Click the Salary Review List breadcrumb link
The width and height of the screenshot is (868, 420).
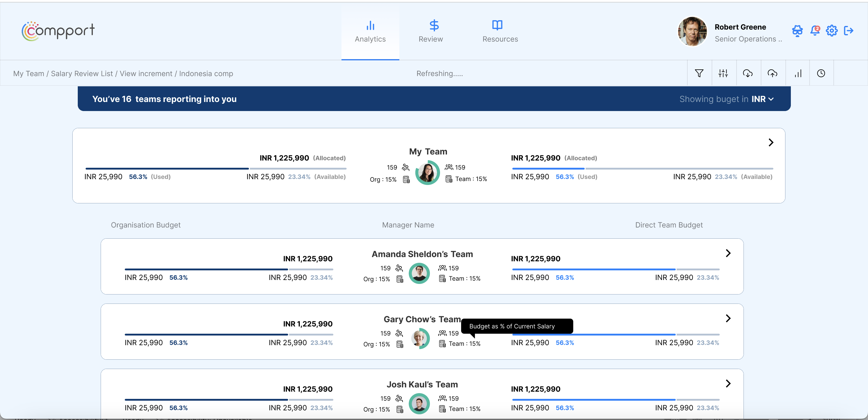coord(82,73)
